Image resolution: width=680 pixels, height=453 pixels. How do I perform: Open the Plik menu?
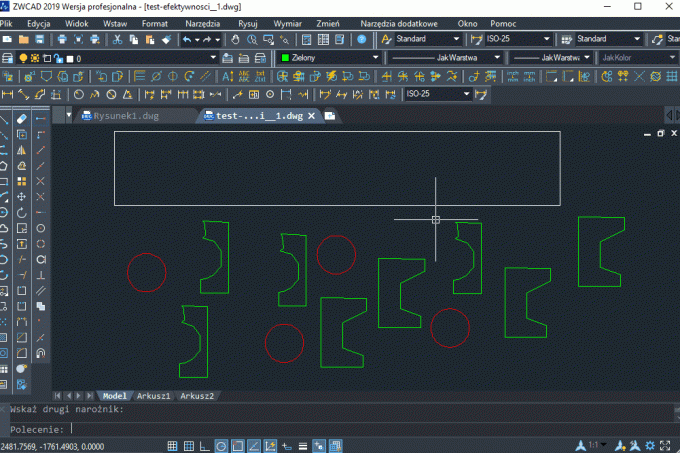[x=6, y=24]
